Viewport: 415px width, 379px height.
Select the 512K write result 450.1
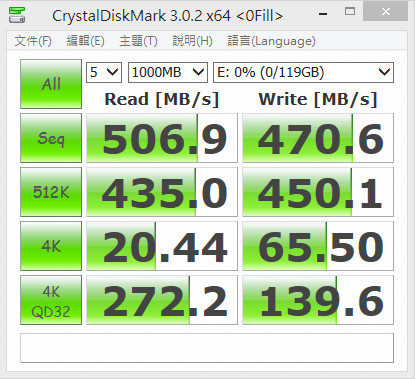point(318,192)
